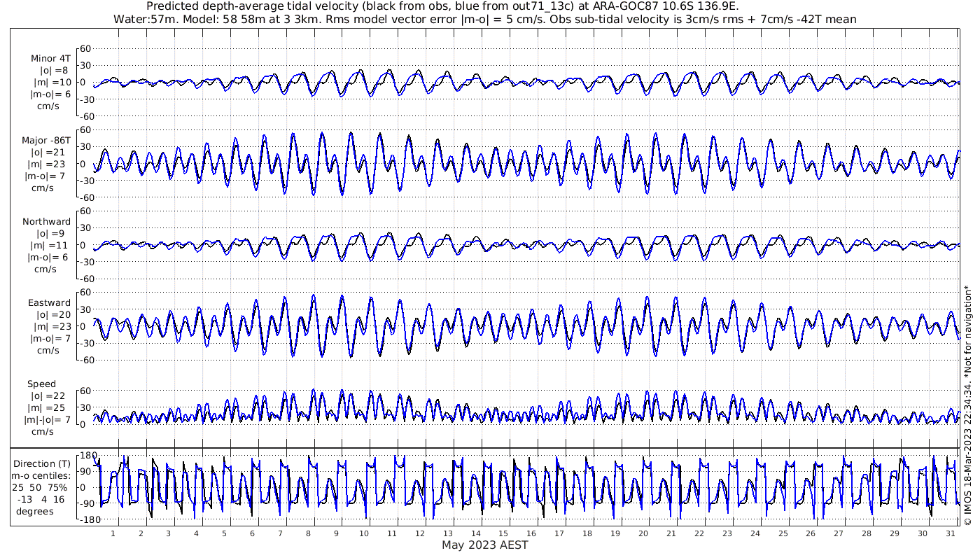
Task: Click "|o| =22" in the Speed panel
Action: [50, 396]
